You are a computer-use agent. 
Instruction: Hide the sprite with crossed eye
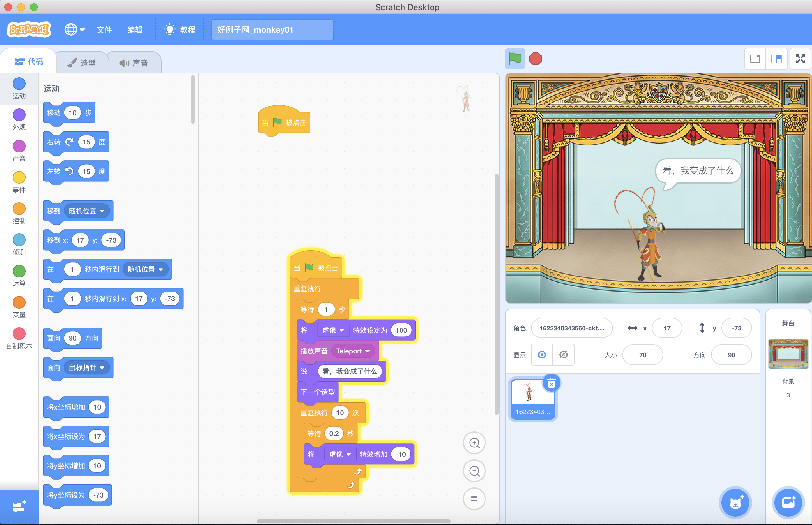(564, 355)
